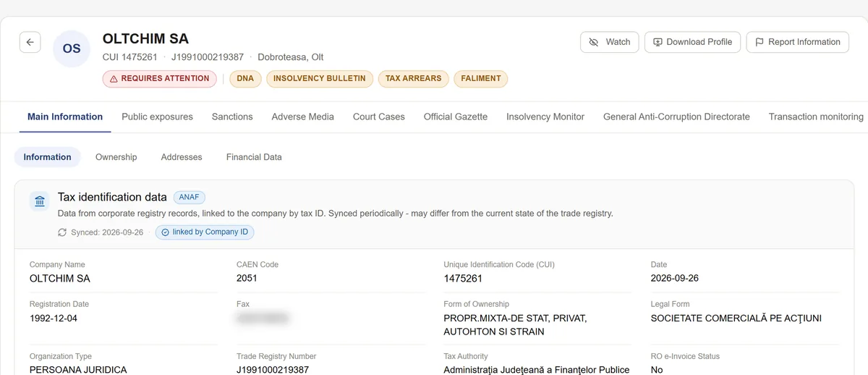Click the PERSOANA JURIDICA value
This screenshot has height=375, width=868.
[78, 370]
